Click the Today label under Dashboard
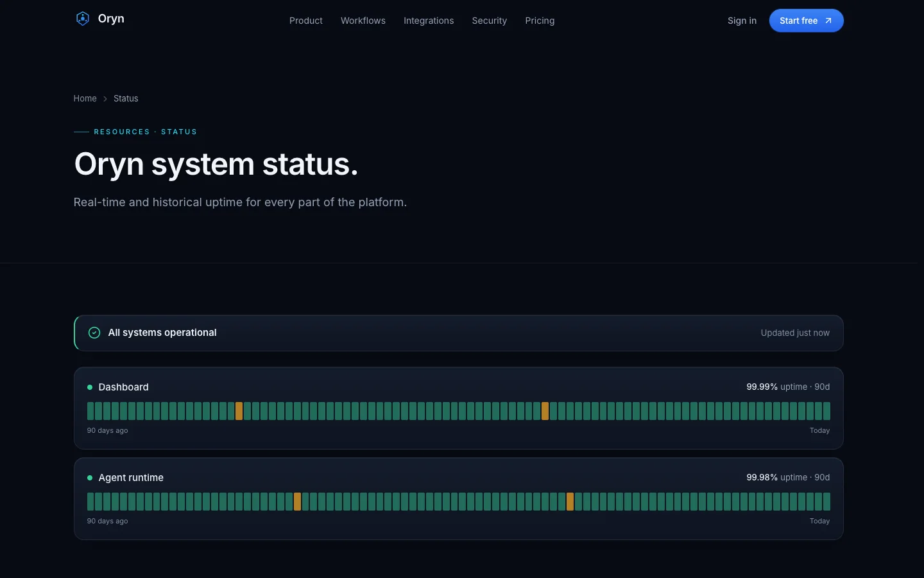 819,430
